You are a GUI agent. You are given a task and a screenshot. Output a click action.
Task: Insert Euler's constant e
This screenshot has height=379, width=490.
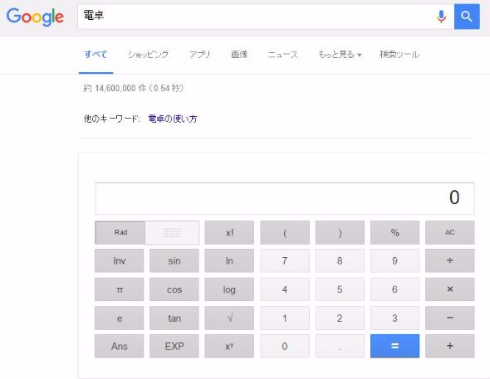pos(119,318)
